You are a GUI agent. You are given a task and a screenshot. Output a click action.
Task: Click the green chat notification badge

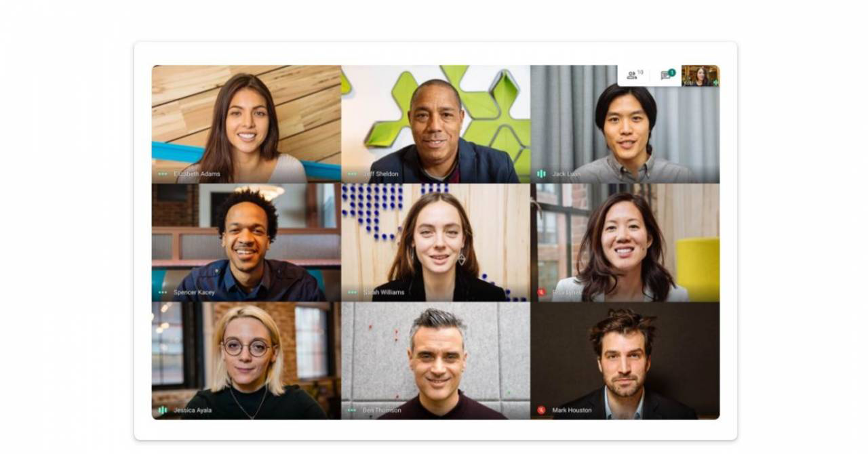click(671, 73)
